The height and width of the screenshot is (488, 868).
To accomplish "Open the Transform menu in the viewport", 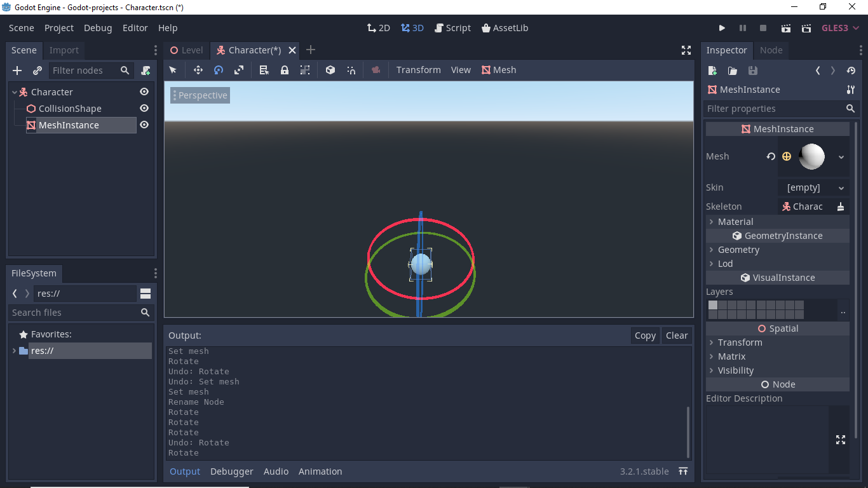I will pos(418,70).
